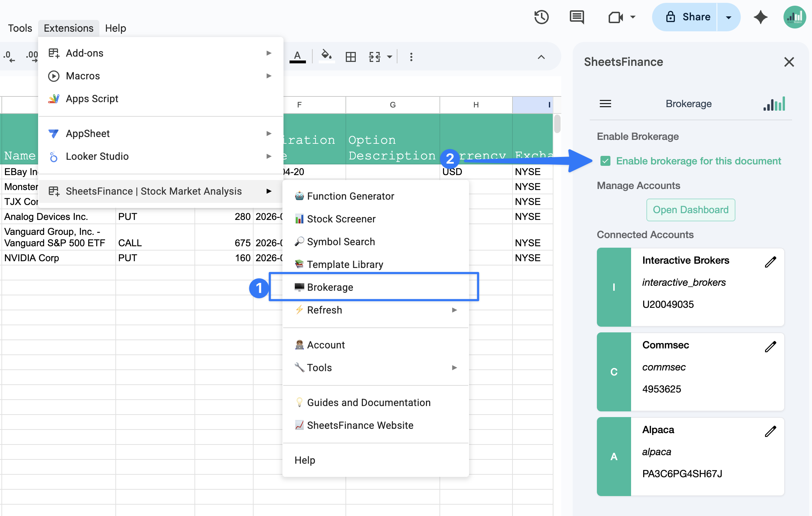Close the SheetsFinance sidebar

(x=789, y=62)
